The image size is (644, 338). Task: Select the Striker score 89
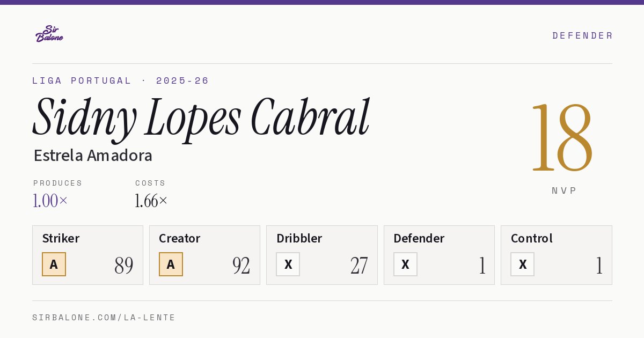(124, 266)
